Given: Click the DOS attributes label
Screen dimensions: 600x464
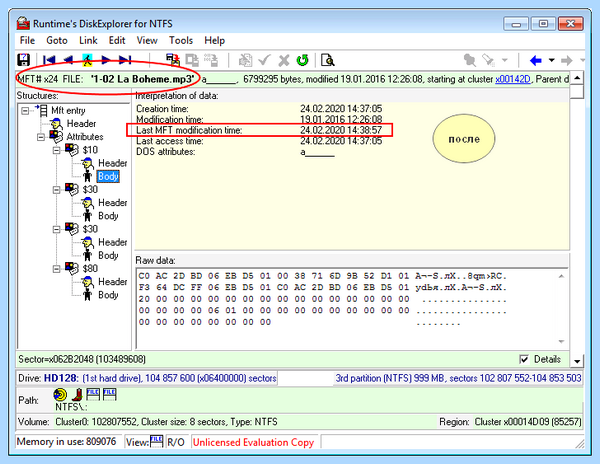Looking at the screenshot, I should coord(166,151).
